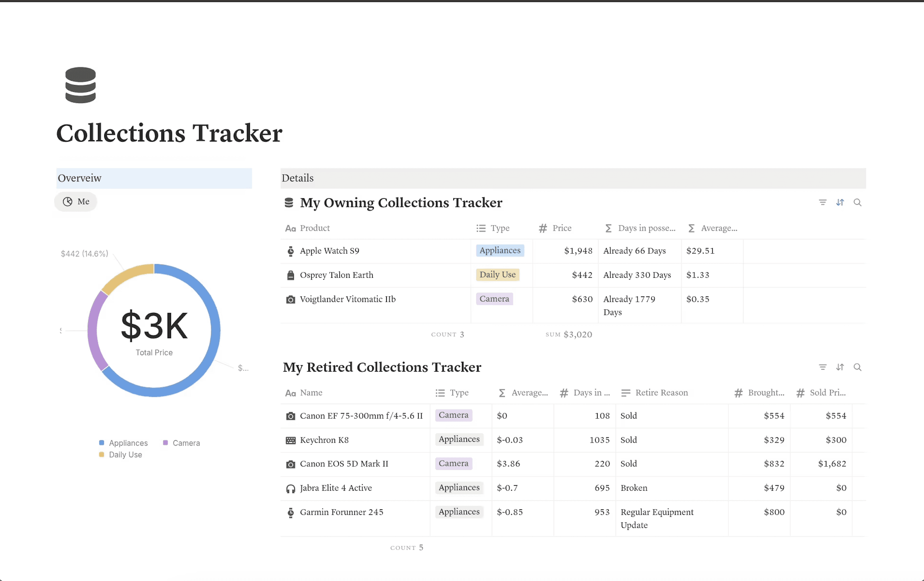Click the camera icon beside Voigtlander Vitomatic IIb
Image resolution: width=924 pixels, height=581 pixels.
[291, 299]
